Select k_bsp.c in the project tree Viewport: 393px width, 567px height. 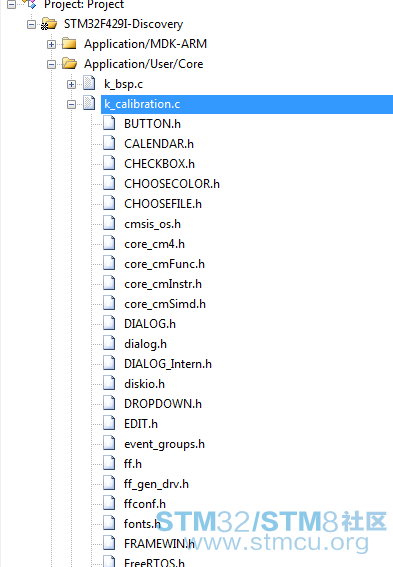click(123, 84)
